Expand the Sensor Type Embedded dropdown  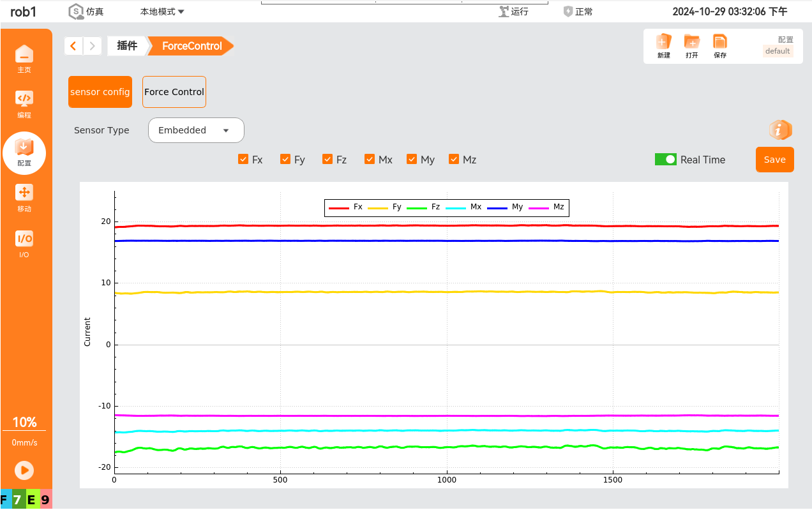coord(196,130)
